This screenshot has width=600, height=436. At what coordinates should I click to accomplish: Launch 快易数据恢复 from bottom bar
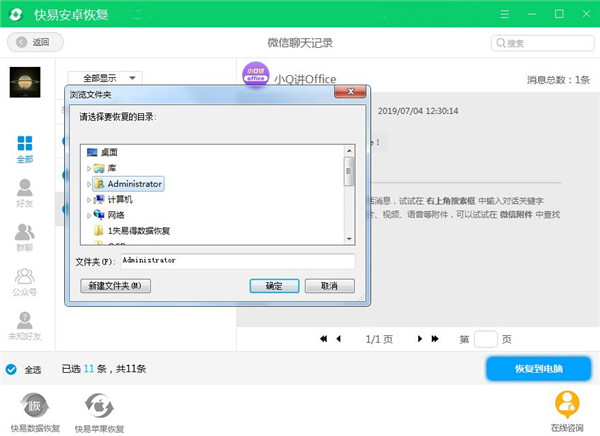(35, 406)
